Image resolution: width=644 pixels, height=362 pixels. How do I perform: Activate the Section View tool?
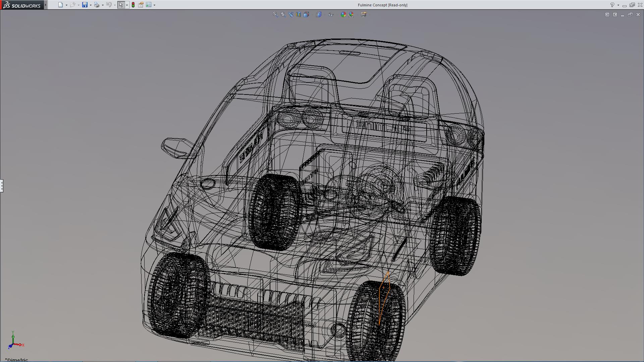tap(299, 14)
